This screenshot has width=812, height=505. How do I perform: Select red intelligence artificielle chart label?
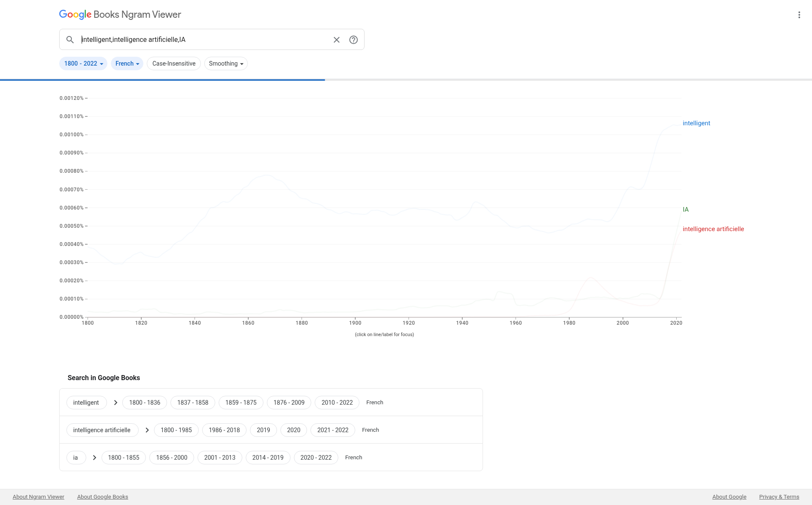coord(713,229)
